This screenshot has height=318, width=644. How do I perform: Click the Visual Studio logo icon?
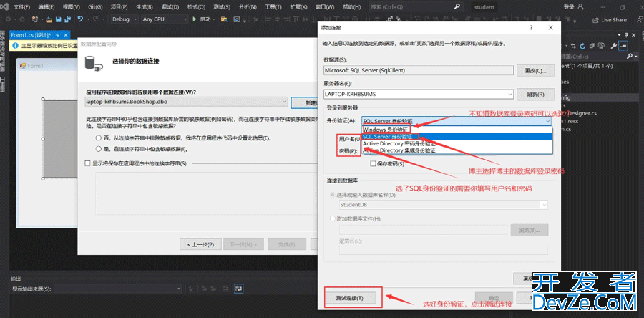click(4, 7)
